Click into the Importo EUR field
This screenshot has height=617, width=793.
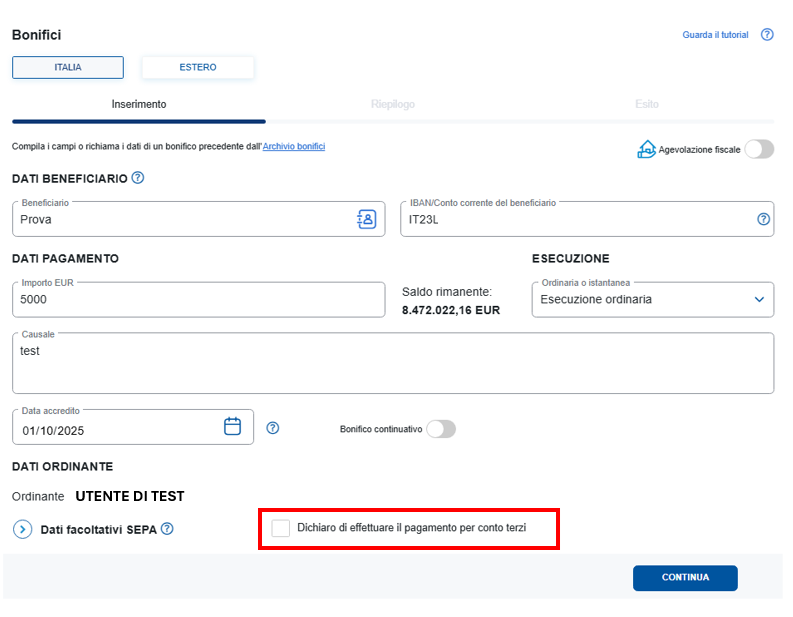pyautogui.click(x=198, y=299)
